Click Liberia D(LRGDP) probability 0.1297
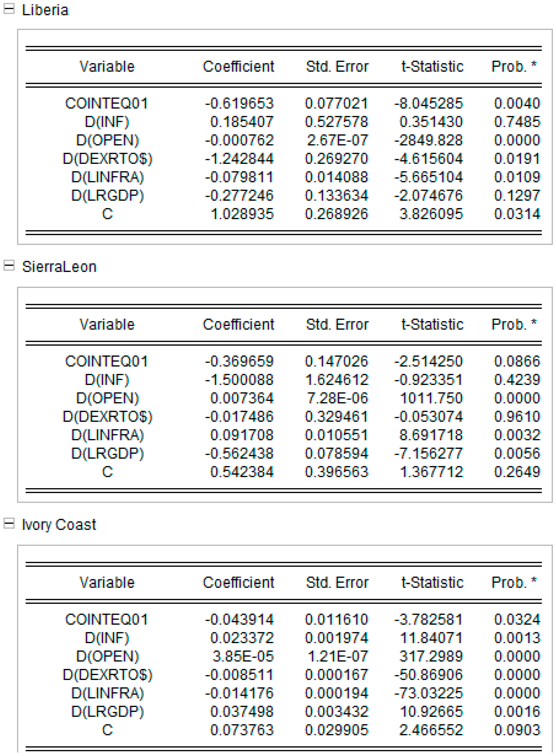556x756 pixels. click(517, 195)
